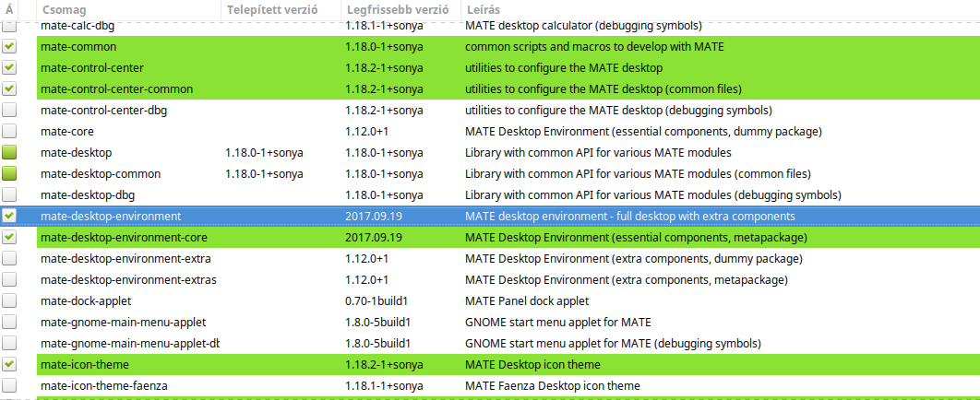The image size is (980, 400).
Task: Select the mate-desktop-environment-extras package name
Action: pyautogui.click(x=129, y=279)
